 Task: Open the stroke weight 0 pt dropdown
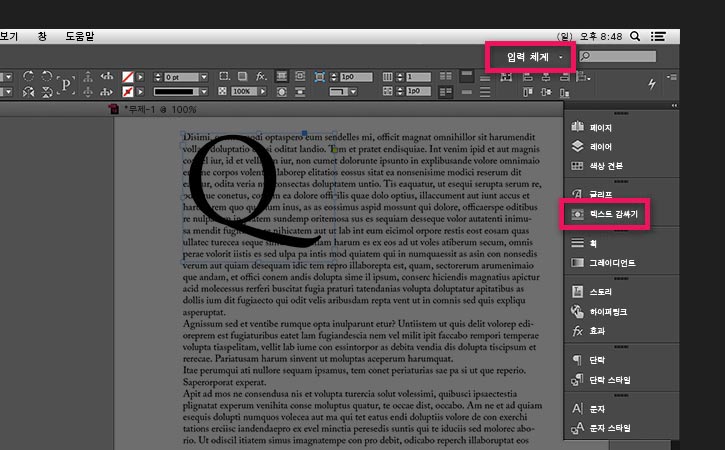[x=204, y=77]
